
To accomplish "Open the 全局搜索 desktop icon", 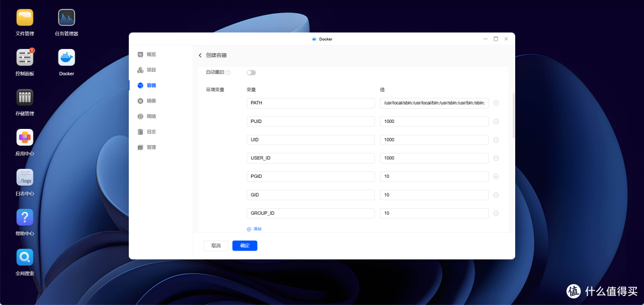I will coord(24,257).
